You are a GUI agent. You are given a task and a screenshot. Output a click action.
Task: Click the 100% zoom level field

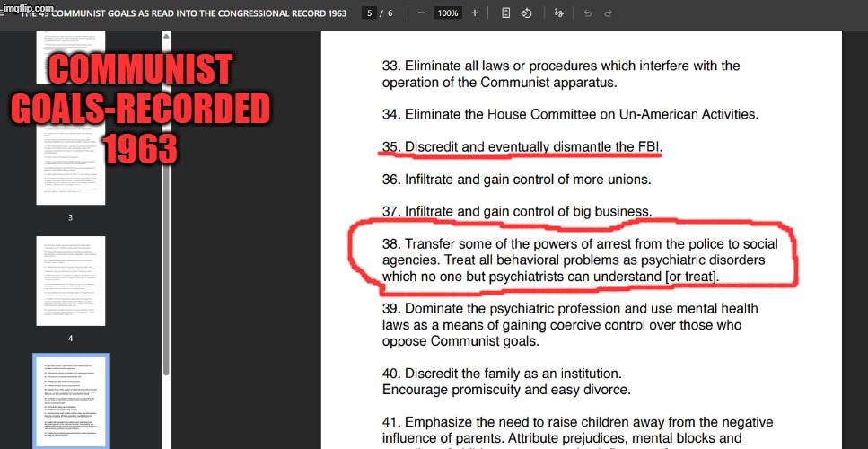tap(447, 13)
